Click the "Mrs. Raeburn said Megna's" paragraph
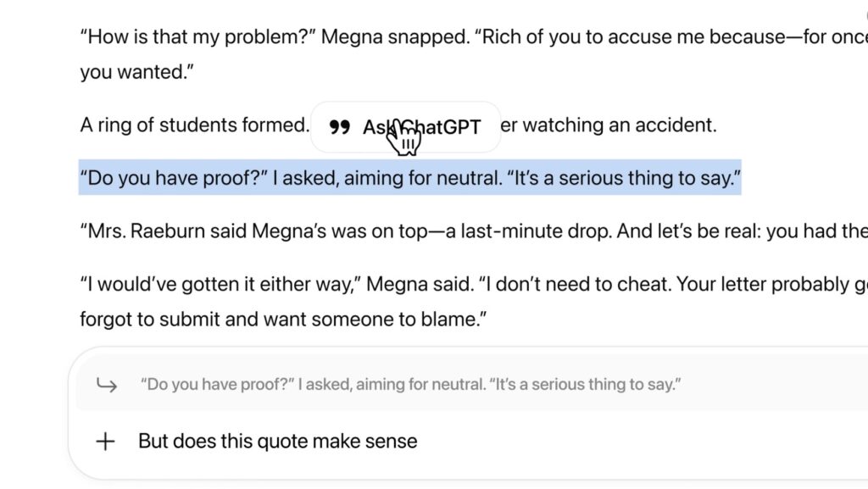This screenshot has width=868, height=489. 474,231
